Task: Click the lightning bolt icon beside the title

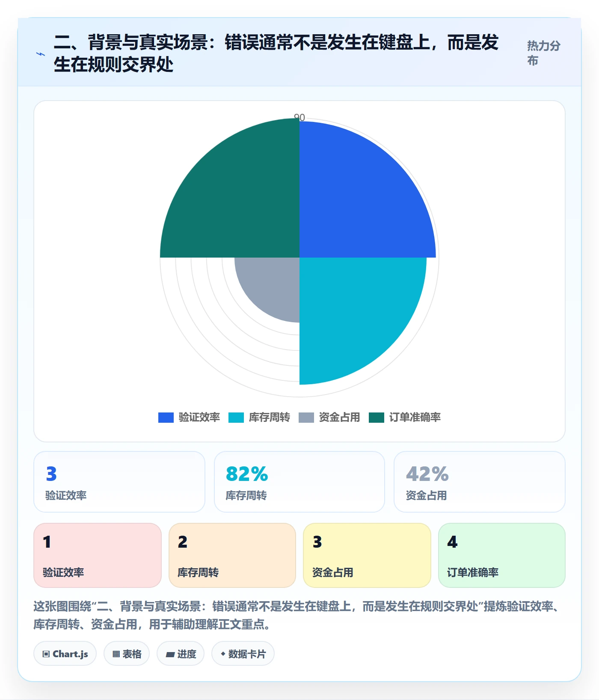Action: [41, 54]
